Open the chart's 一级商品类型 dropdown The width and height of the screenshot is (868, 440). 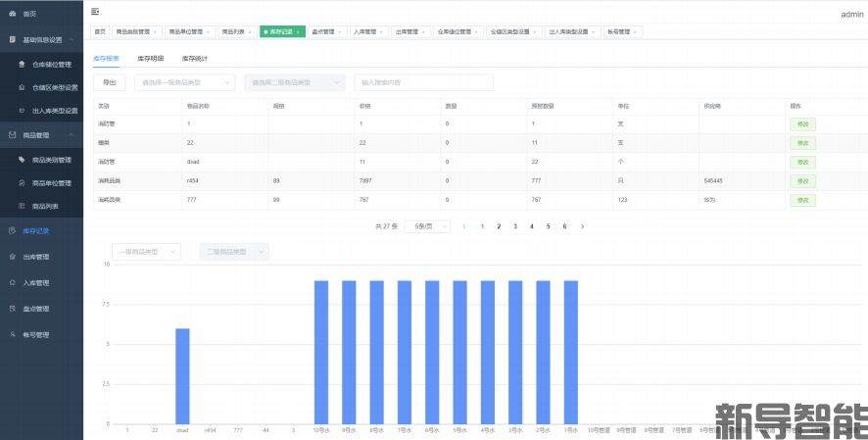coord(146,252)
